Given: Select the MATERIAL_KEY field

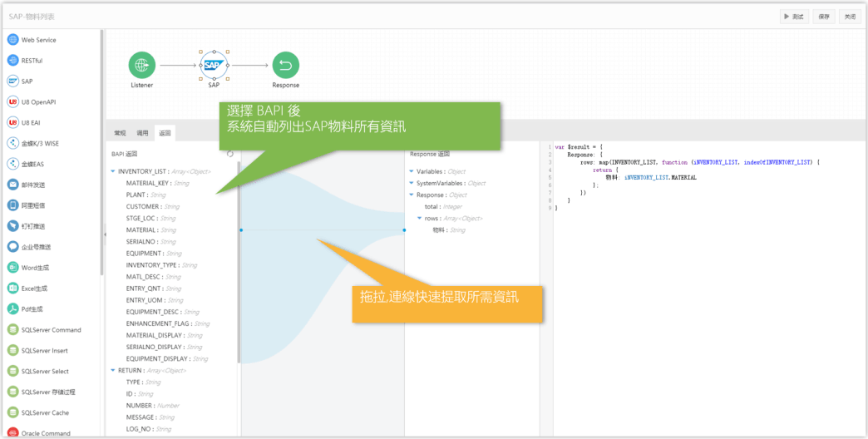Looking at the screenshot, I should 157,183.
